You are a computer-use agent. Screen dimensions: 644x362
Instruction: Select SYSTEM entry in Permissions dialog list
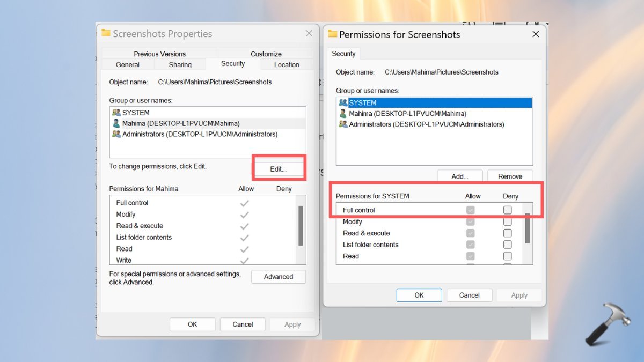435,102
